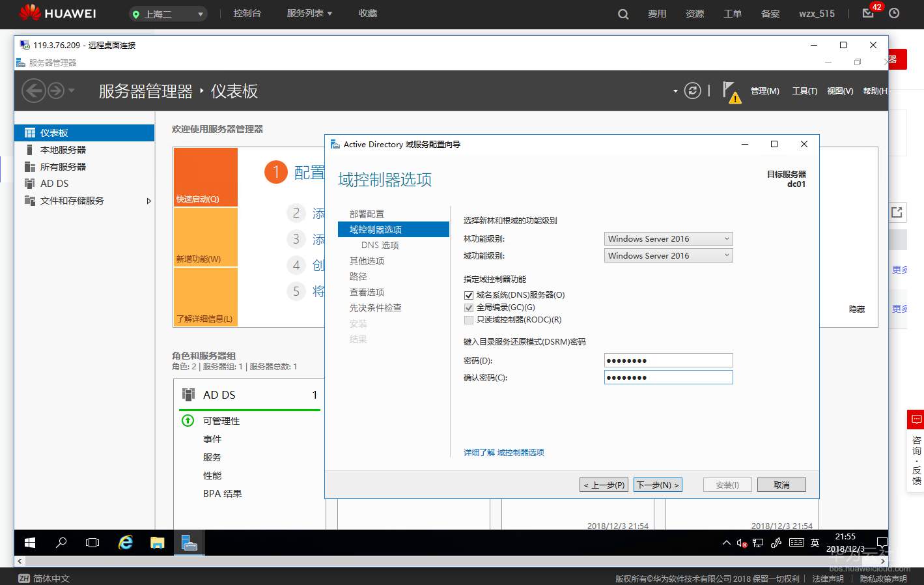Click the 下一步(N) button

click(658, 484)
